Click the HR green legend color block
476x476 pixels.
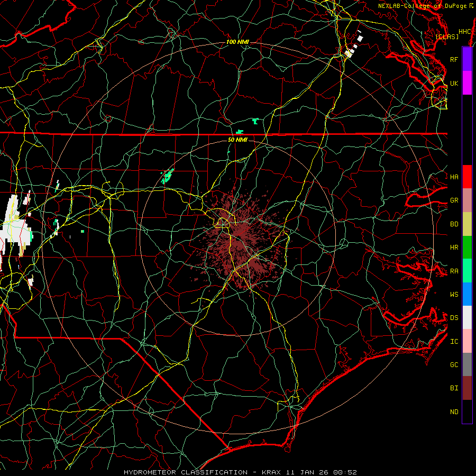click(467, 248)
